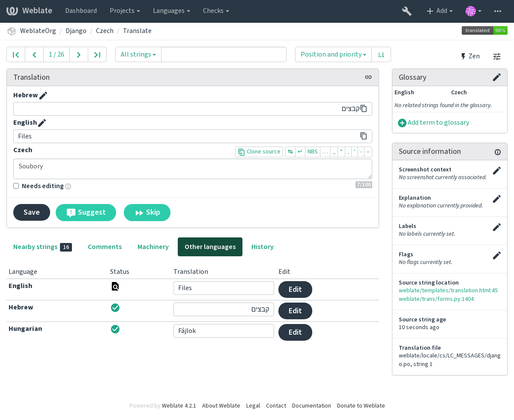Edit Flags pencil icon

[497, 255]
